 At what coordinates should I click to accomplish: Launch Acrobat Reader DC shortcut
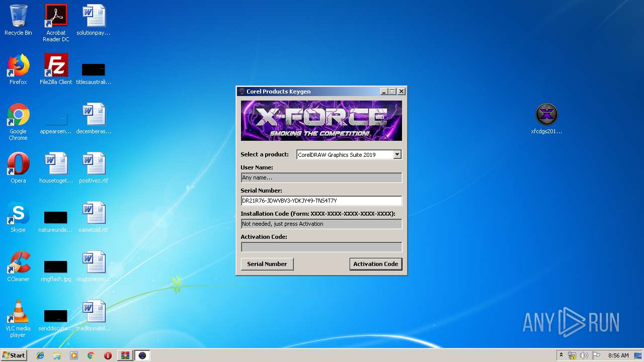pyautogui.click(x=56, y=23)
